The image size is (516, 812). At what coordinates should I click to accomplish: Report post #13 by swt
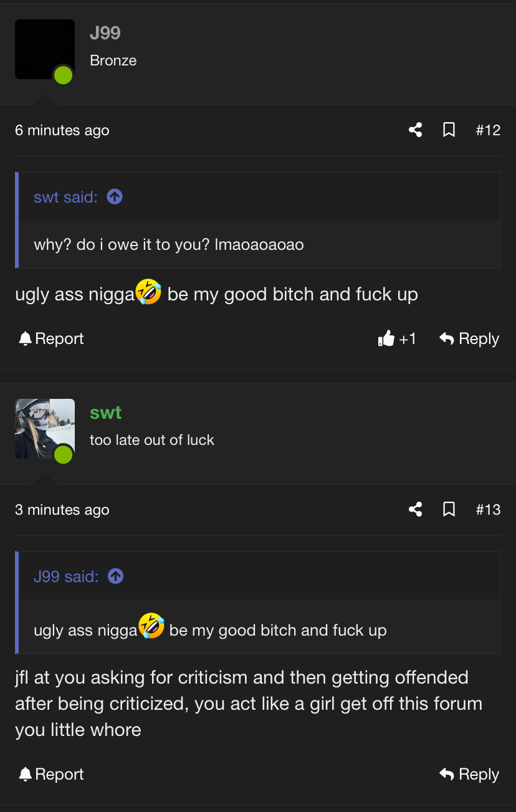[x=51, y=774]
